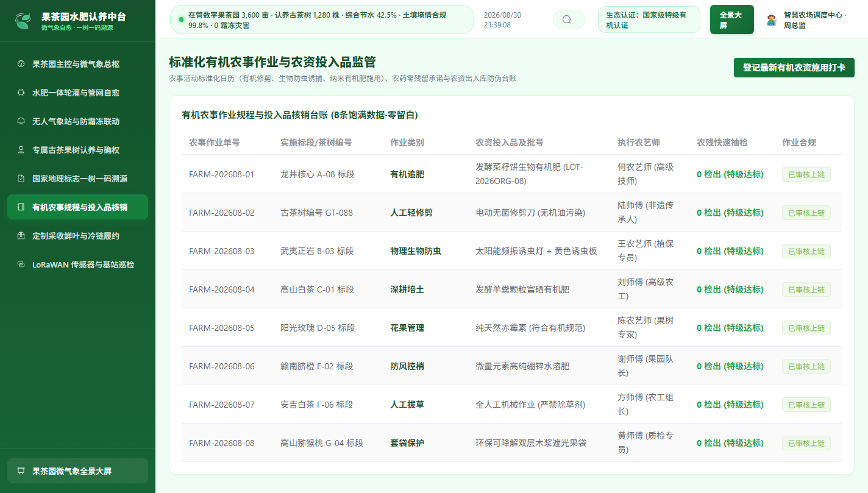Click the 在管数字果茶园 3,600 亩 status banner
868x493 pixels.
tap(322, 20)
